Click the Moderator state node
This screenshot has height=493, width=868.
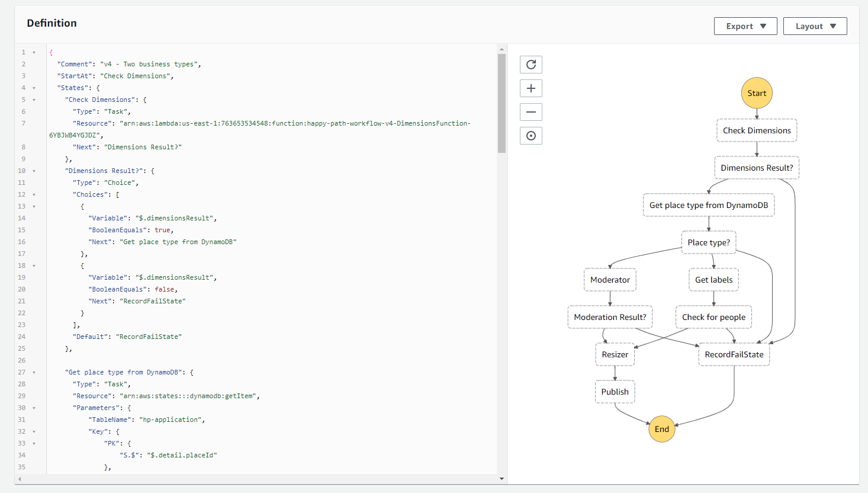(610, 280)
